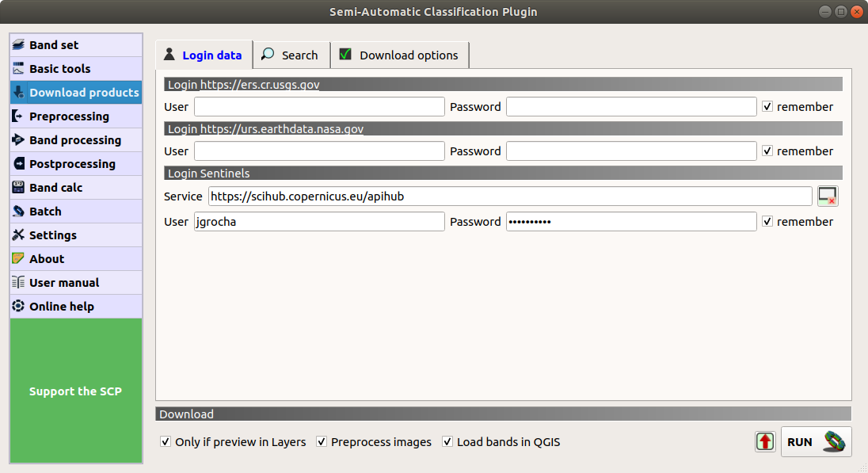The height and width of the screenshot is (473, 868).
Task: Uncheck Only if preview in Layers
Action: (166, 442)
